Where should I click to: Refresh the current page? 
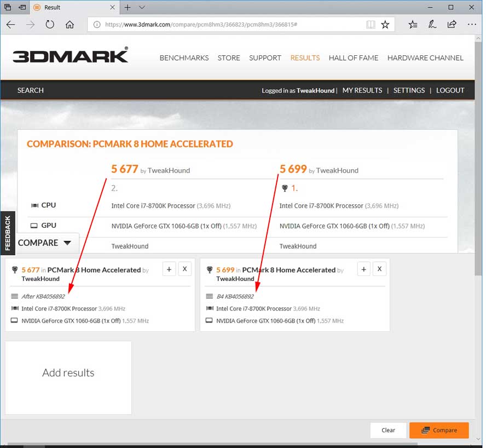(x=50, y=25)
